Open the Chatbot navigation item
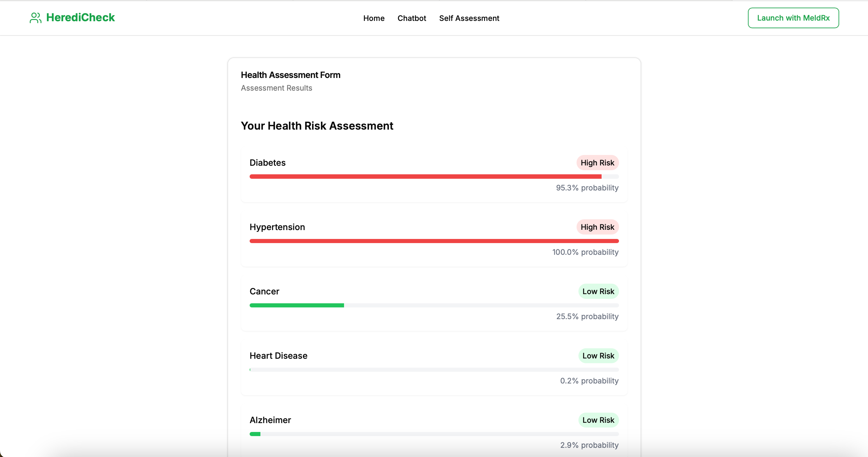This screenshot has width=868, height=457. point(412,18)
